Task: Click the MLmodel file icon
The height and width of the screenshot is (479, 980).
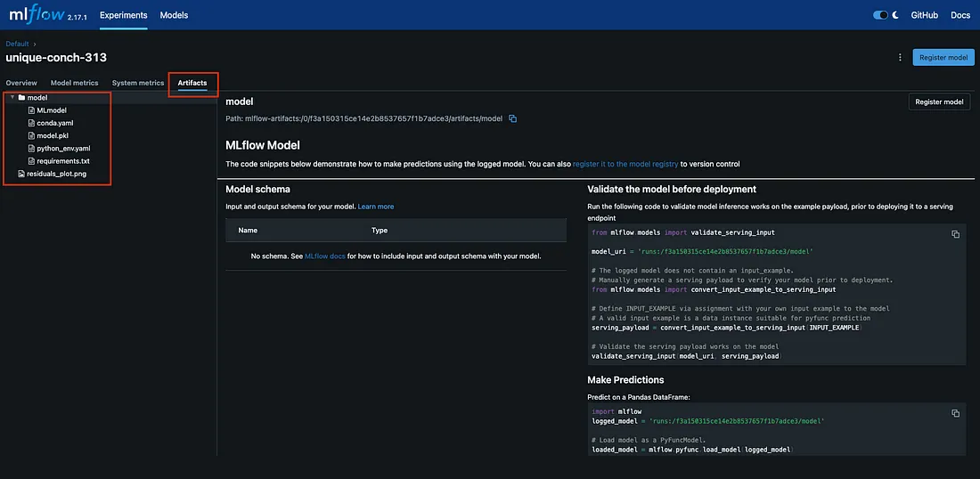Action: 31,110
